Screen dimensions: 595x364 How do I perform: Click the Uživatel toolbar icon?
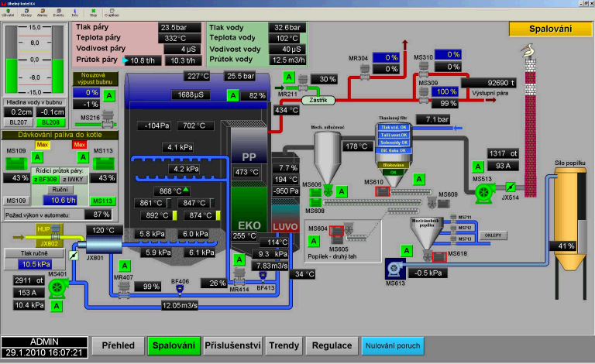click(8, 12)
